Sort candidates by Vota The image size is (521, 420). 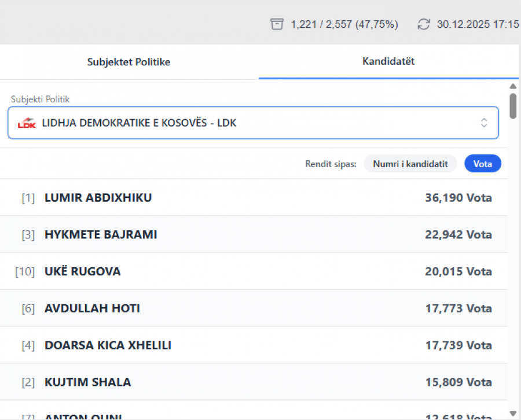pos(482,164)
